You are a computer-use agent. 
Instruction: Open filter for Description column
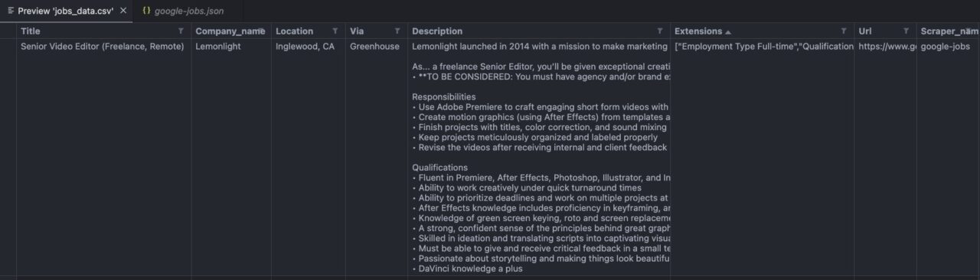(660, 31)
